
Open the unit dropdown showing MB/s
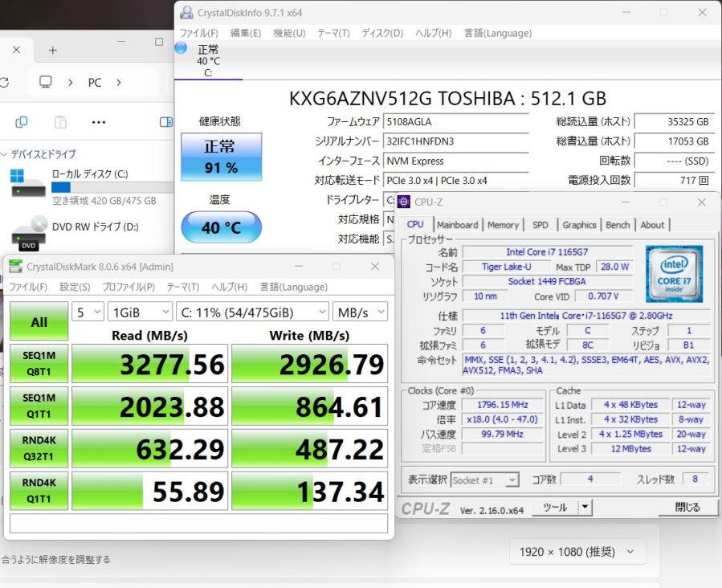[x=360, y=312]
